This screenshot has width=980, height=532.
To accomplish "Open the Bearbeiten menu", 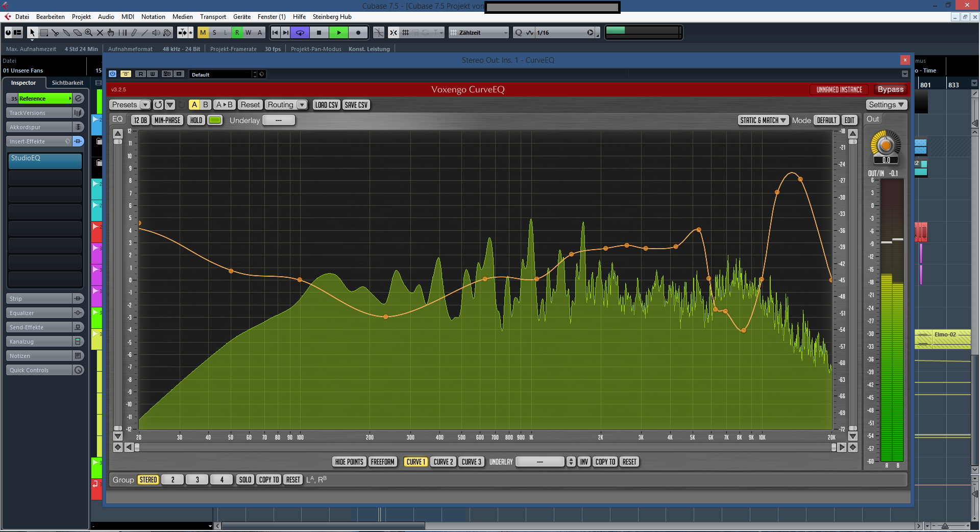I will click(x=51, y=17).
